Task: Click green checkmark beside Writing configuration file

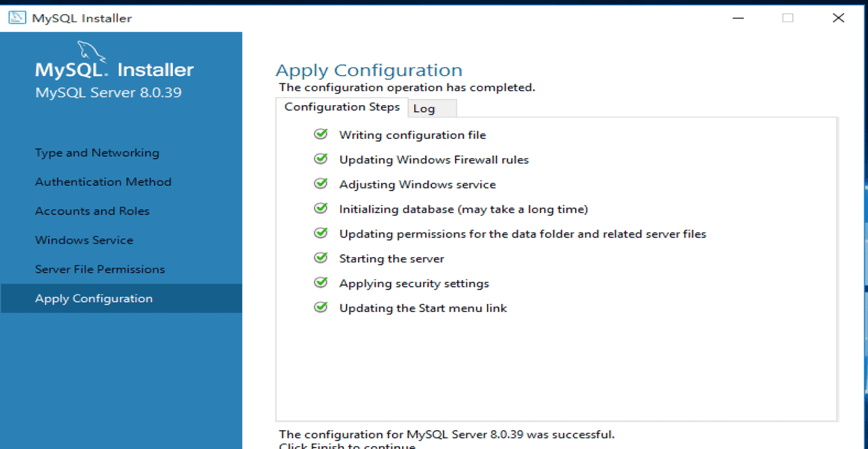Action: pyautogui.click(x=321, y=134)
